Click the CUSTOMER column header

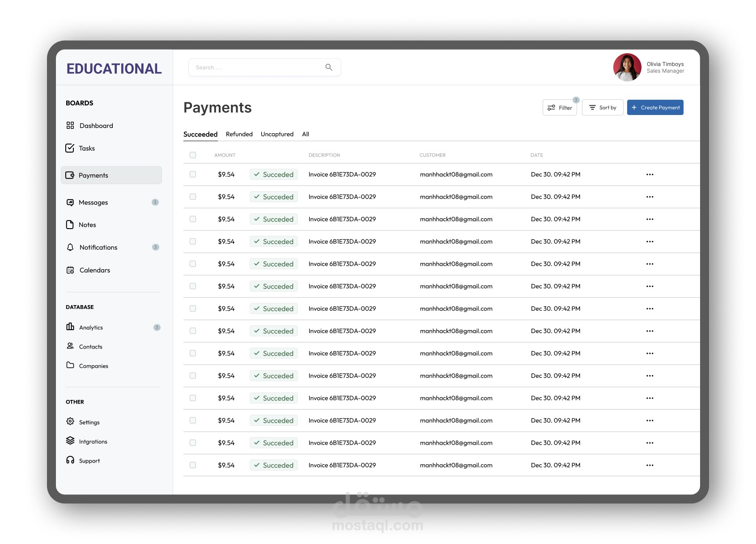(433, 155)
